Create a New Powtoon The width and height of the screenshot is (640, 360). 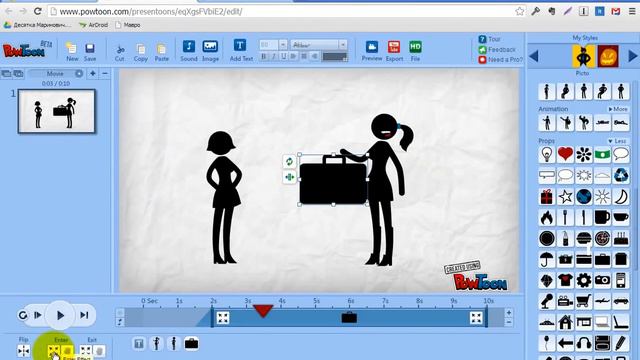72,51
